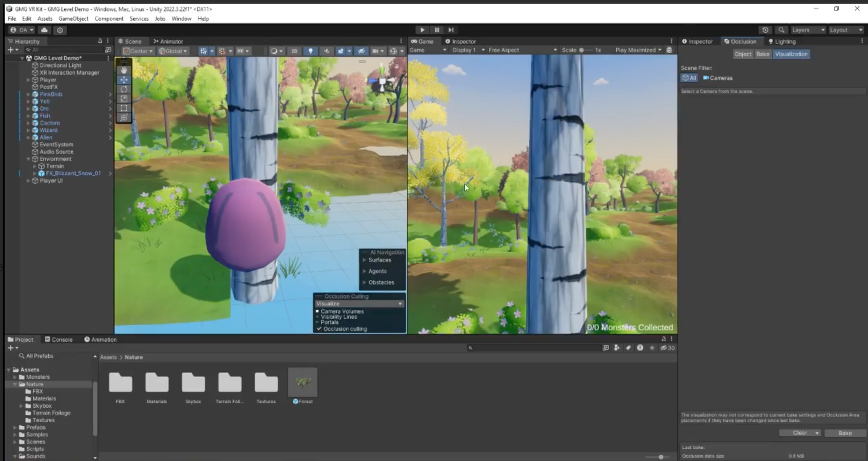Open the Window menu
This screenshot has width=868, height=461.
181,19
